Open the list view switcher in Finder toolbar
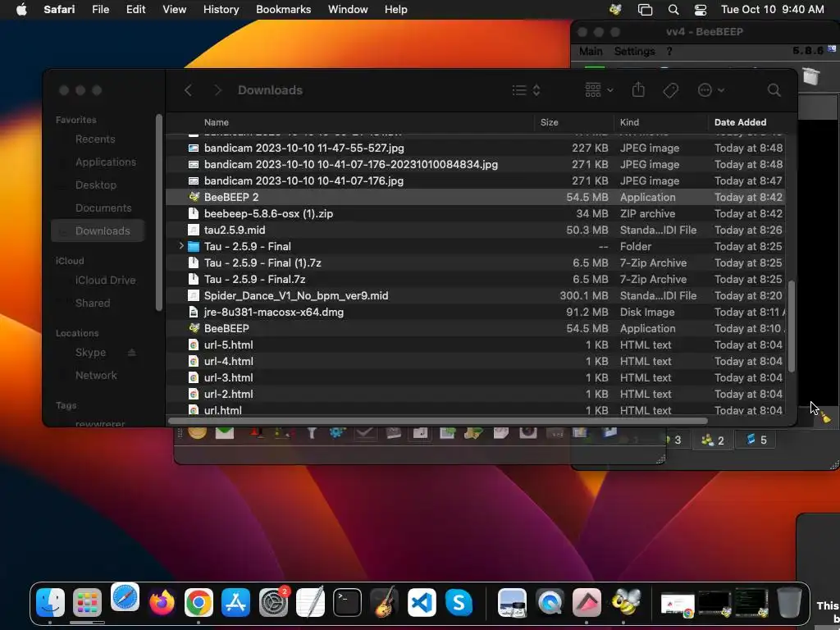This screenshot has height=630, width=840. (x=526, y=90)
